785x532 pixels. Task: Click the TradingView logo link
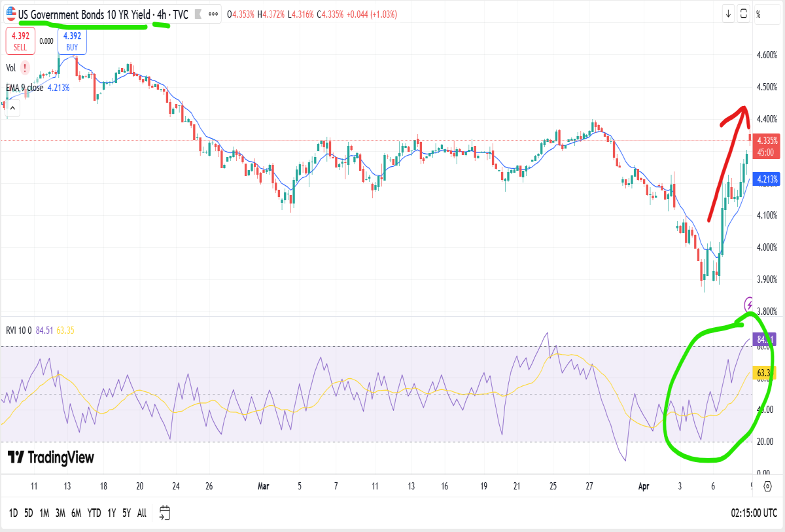[51, 457]
